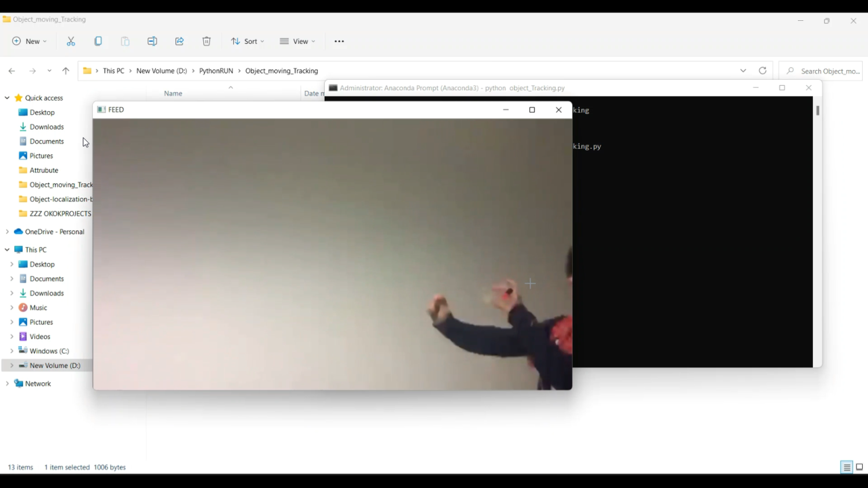868x488 pixels.
Task: Select Pictures under This PC
Action: (41, 322)
